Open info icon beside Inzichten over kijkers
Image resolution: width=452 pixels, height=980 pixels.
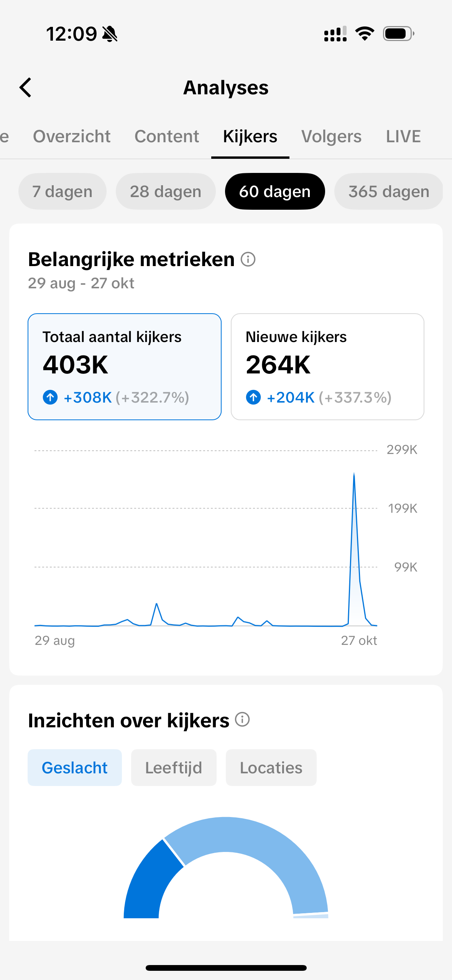point(242,719)
